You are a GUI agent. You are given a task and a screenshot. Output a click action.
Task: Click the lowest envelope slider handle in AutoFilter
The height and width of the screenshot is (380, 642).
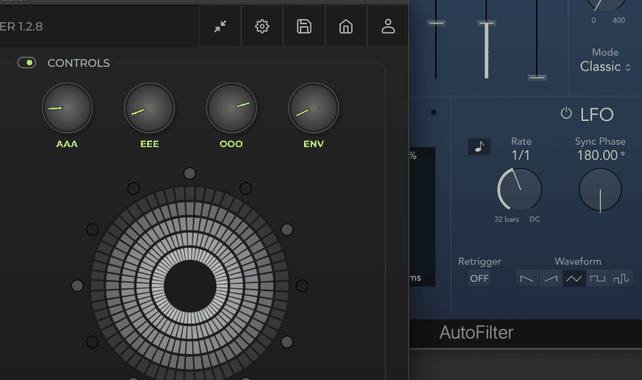537,77
